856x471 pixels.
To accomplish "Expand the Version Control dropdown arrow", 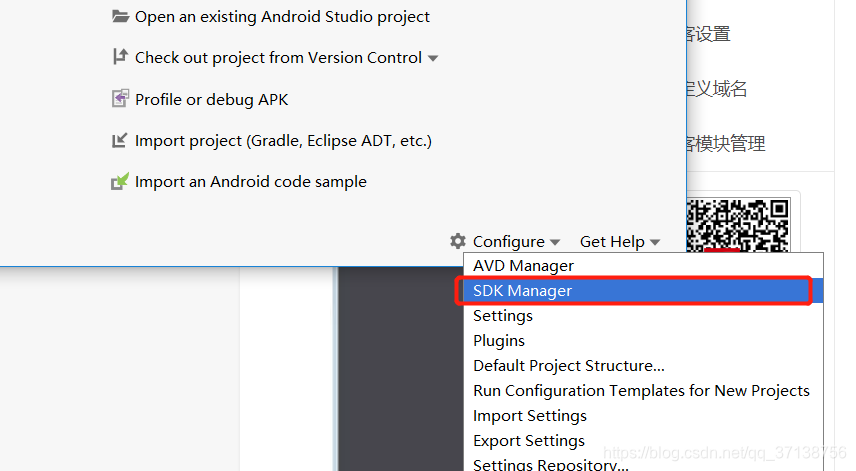I will [x=433, y=58].
